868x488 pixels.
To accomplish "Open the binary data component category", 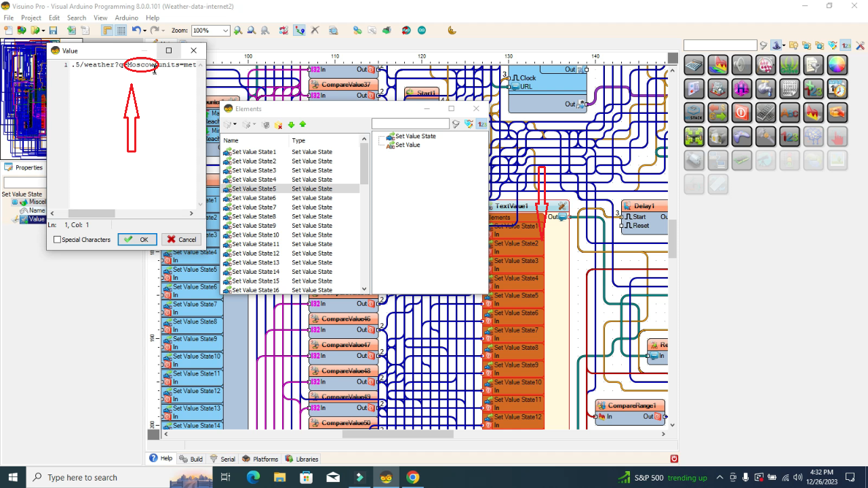I will pyautogui.click(x=789, y=89).
